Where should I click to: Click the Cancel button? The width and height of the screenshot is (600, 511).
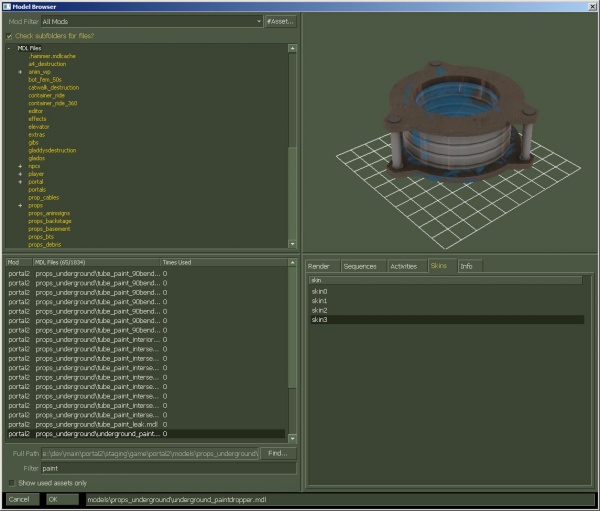click(x=22, y=500)
